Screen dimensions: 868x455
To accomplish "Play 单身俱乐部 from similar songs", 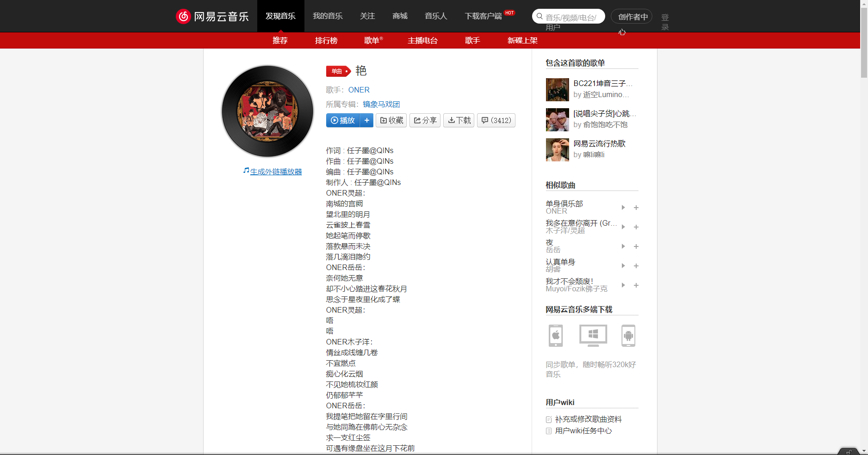I will click(623, 208).
